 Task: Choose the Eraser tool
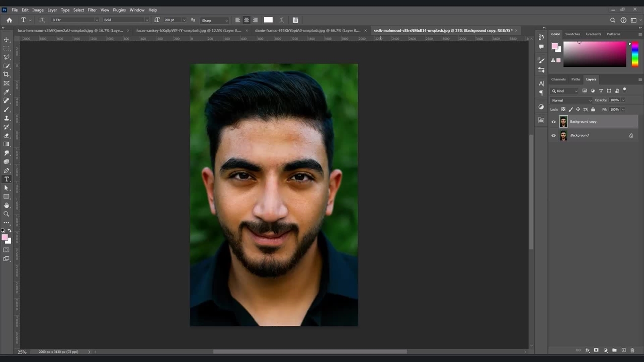pos(7,136)
